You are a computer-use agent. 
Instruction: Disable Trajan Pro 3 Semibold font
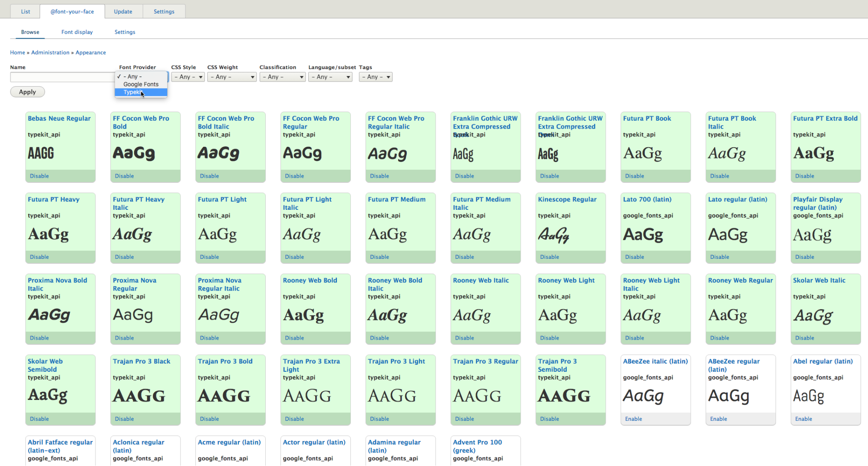coord(549,419)
